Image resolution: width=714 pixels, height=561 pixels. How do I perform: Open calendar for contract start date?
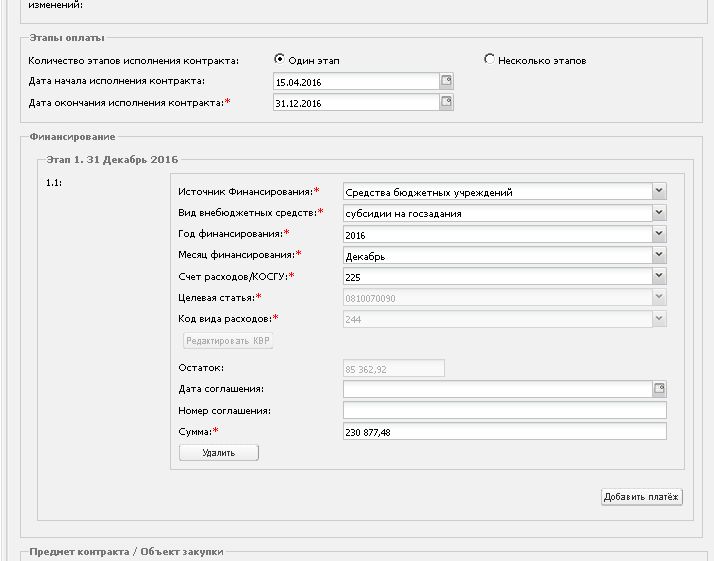pos(446,81)
